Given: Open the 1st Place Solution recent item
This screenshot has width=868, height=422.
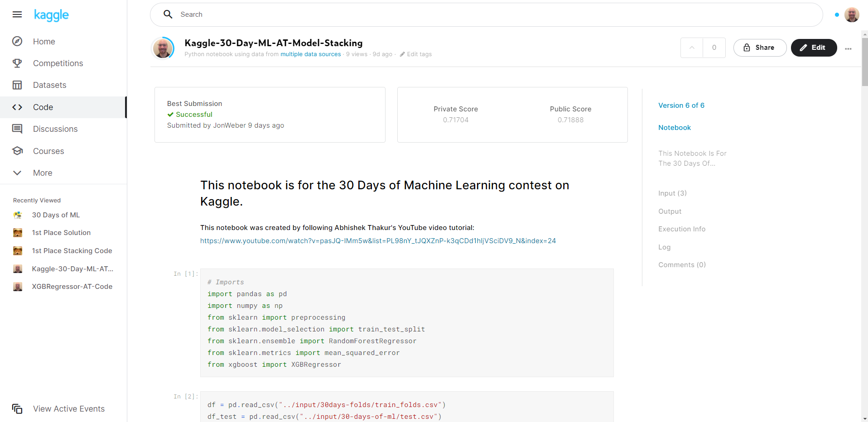Looking at the screenshot, I should click(x=61, y=233).
